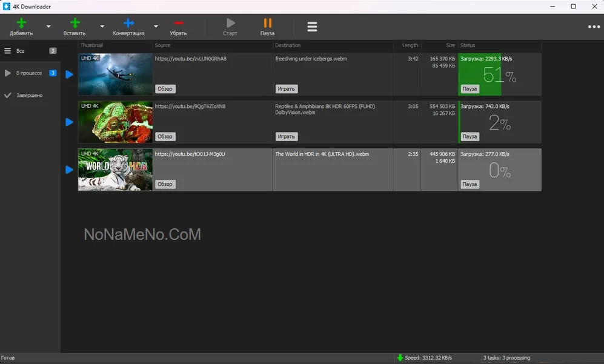Expand the Конвертация dropdown arrow
This screenshot has height=364, width=604.
pyautogui.click(x=156, y=27)
